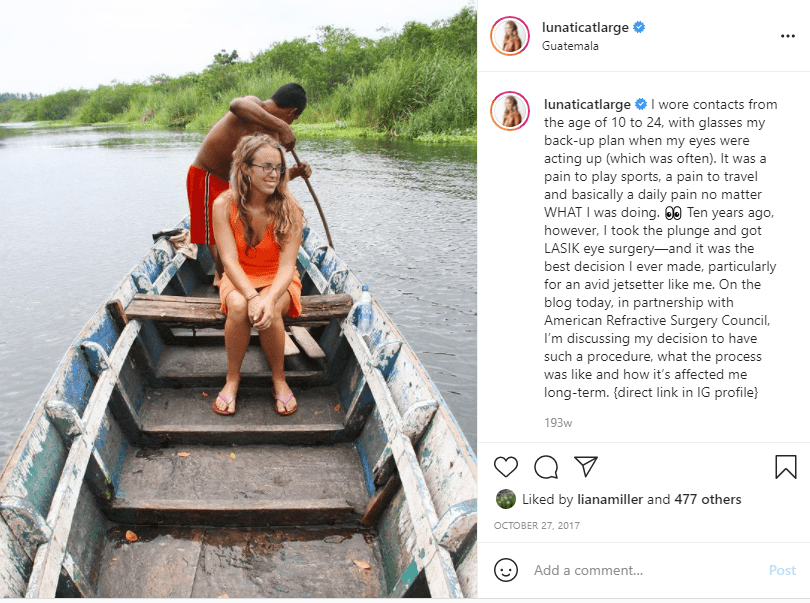
Task: Click caption profile avatar of lunaticatlarge
Action: [x=510, y=110]
